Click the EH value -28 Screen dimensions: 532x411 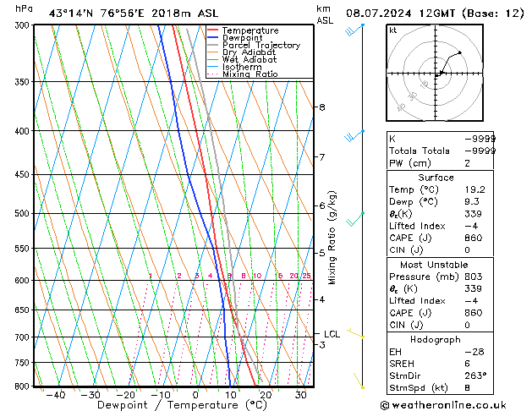[474, 352]
